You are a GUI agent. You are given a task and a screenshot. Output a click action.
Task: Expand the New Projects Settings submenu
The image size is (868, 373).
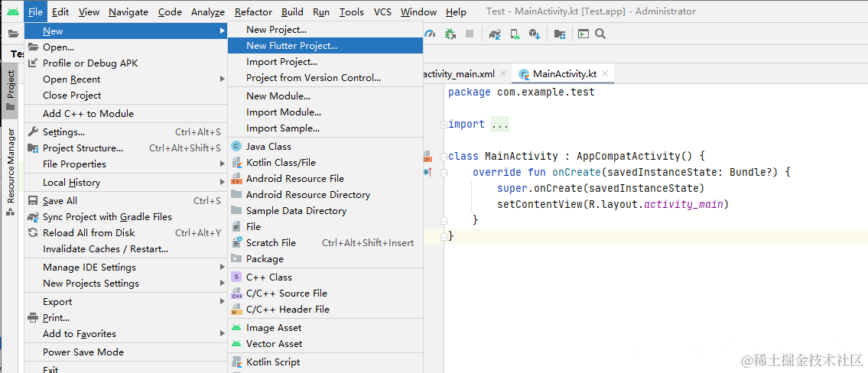[x=125, y=284]
